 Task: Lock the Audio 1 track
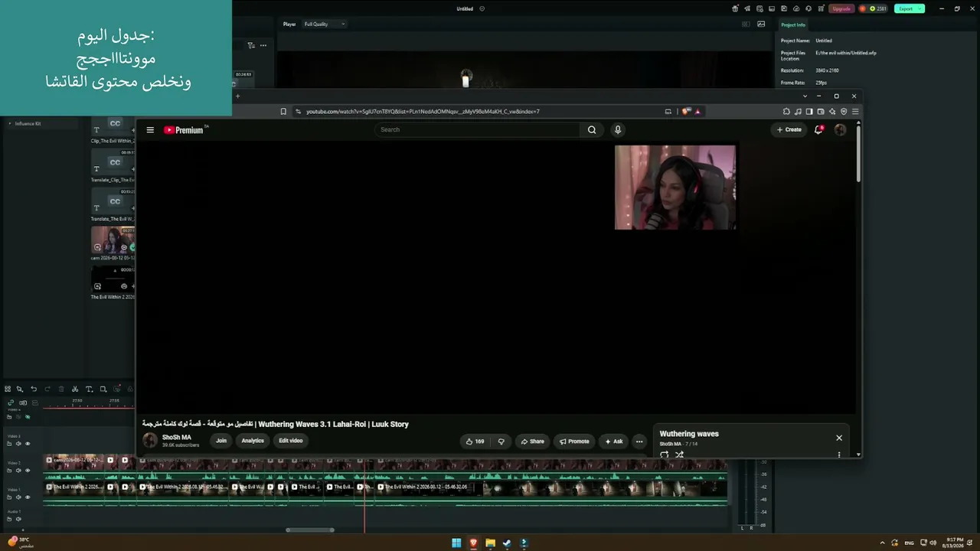point(9,519)
